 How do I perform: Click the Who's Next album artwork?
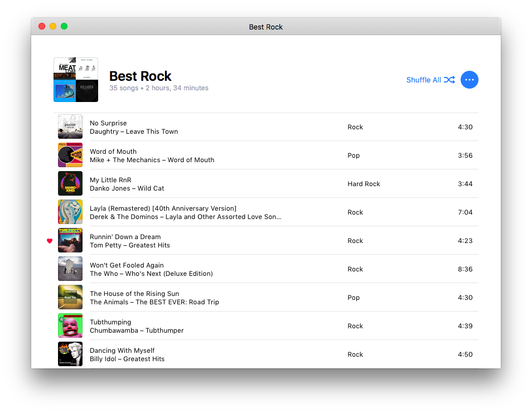70,269
